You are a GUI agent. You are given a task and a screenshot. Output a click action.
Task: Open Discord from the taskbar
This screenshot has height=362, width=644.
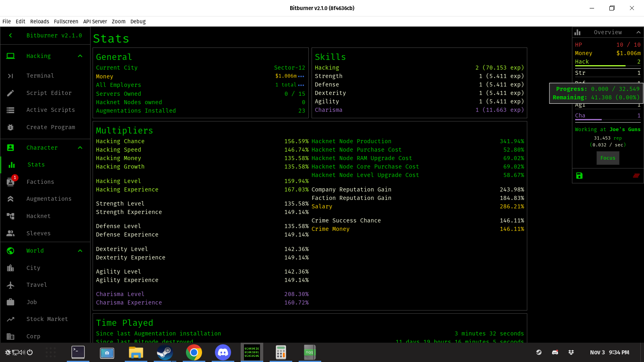[x=223, y=352]
